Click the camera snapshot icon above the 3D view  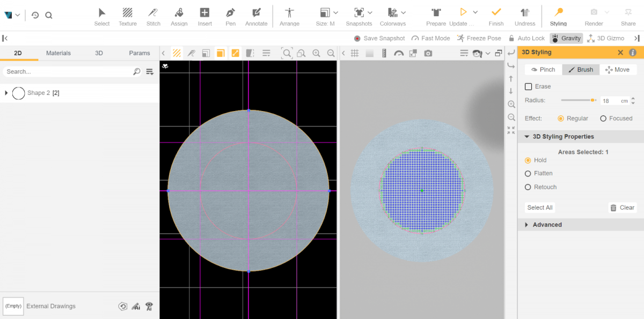pos(428,53)
